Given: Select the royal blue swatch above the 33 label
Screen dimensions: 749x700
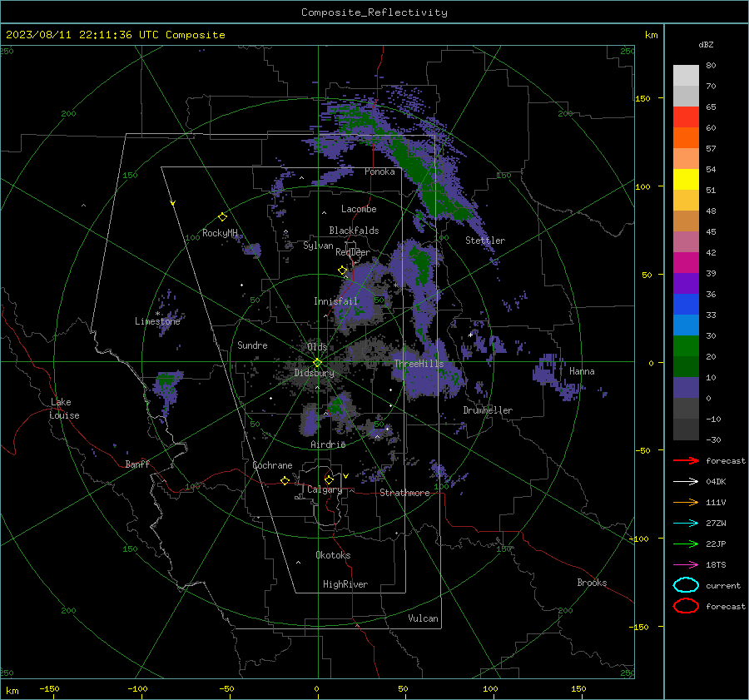Looking at the screenshot, I should click(686, 304).
